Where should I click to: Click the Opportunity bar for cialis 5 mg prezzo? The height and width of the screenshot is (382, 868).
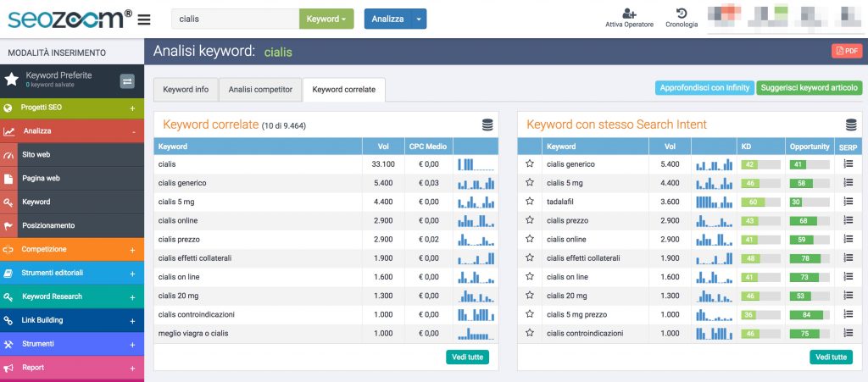tap(810, 314)
